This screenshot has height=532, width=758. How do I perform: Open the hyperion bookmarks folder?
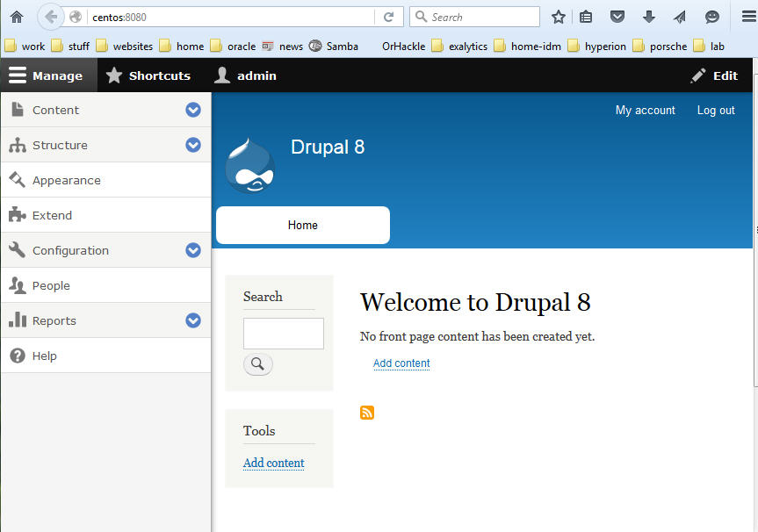pos(597,47)
